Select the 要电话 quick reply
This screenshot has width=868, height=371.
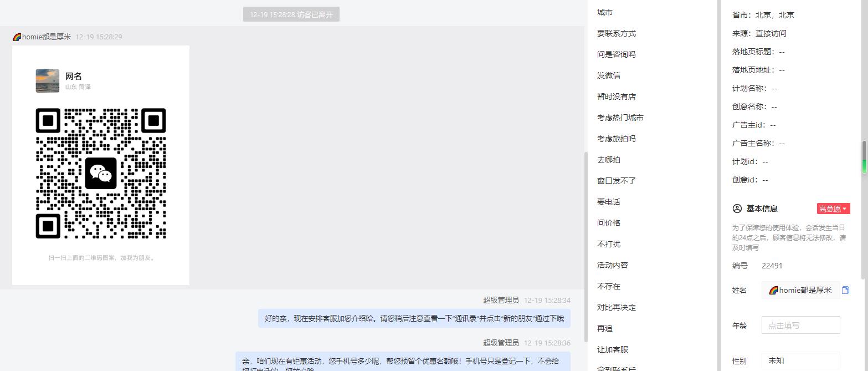(609, 202)
